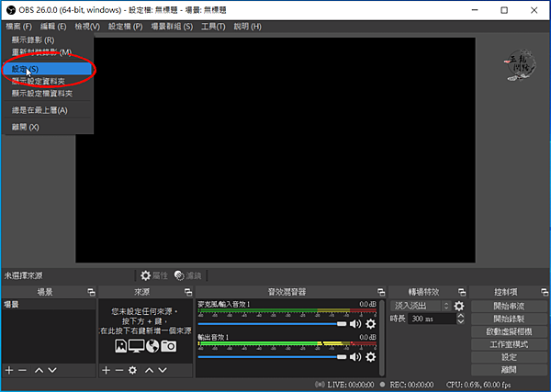Select 設定 (S) in the File menu

(x=48, y=69)
